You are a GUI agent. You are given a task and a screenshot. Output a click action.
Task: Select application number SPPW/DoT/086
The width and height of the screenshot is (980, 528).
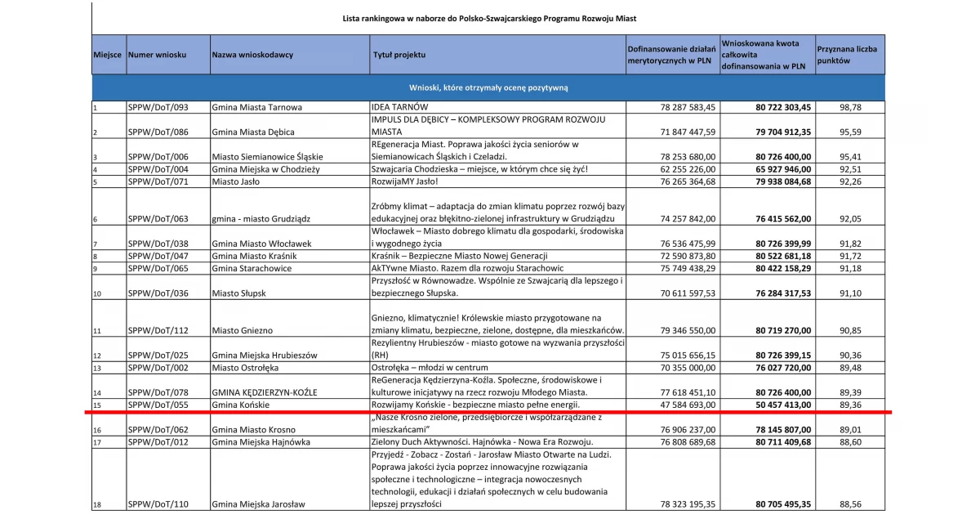pos(158,132)
